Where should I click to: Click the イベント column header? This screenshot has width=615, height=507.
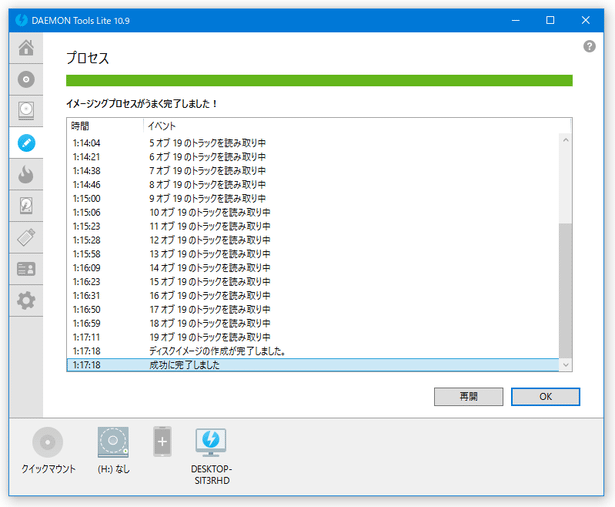[x=357, y=126]
